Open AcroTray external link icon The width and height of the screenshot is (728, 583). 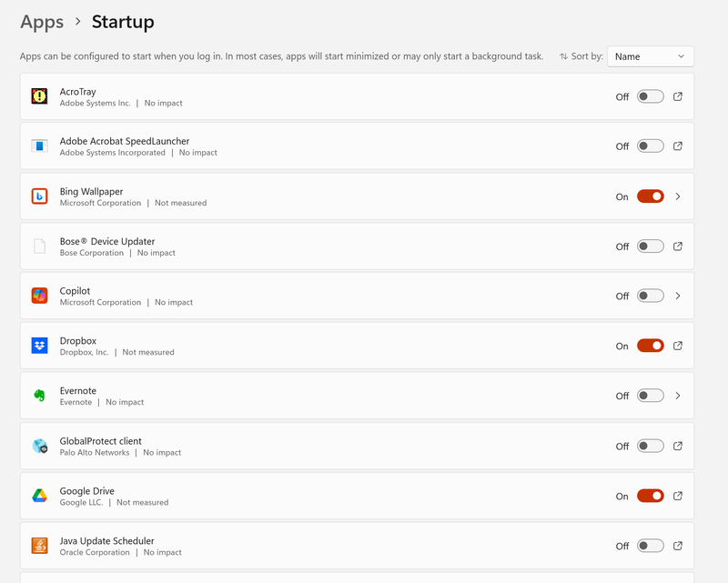click(x=678, y=96)
